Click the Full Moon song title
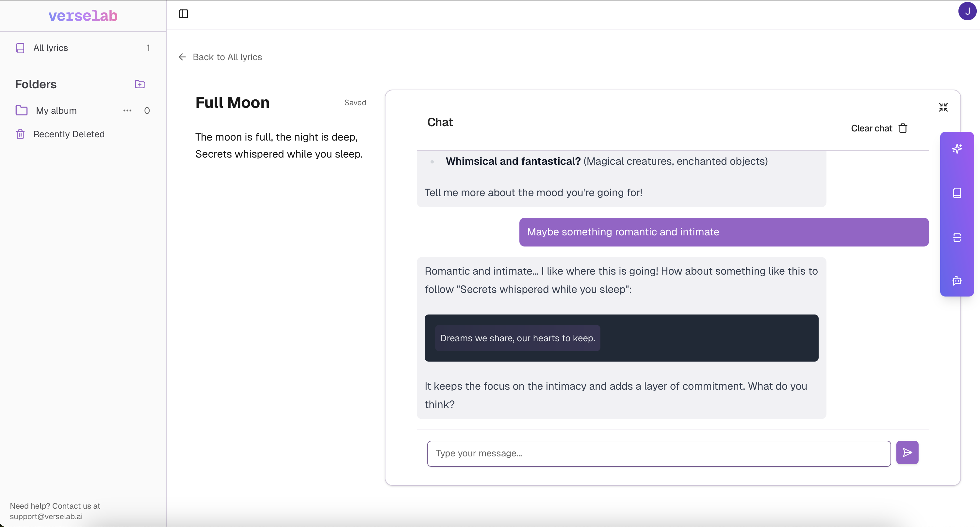This screenshot has height=527, width=980. (x=233, y=103)
